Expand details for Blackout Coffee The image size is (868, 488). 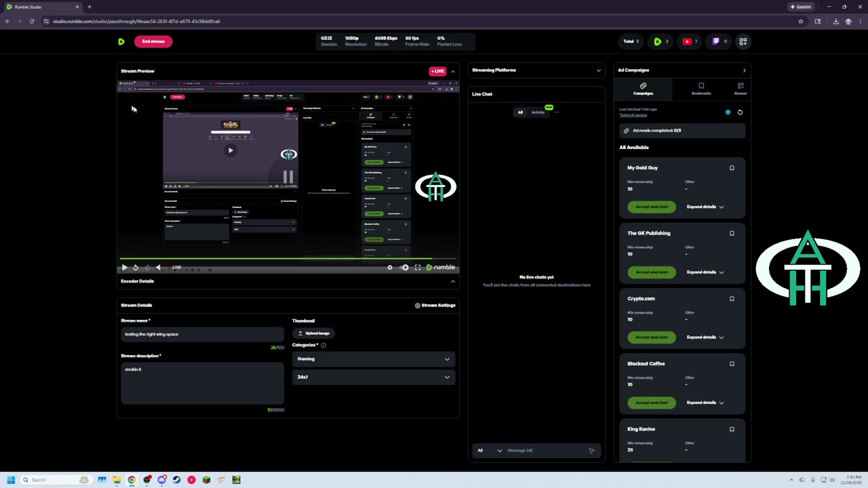[705, 403]
